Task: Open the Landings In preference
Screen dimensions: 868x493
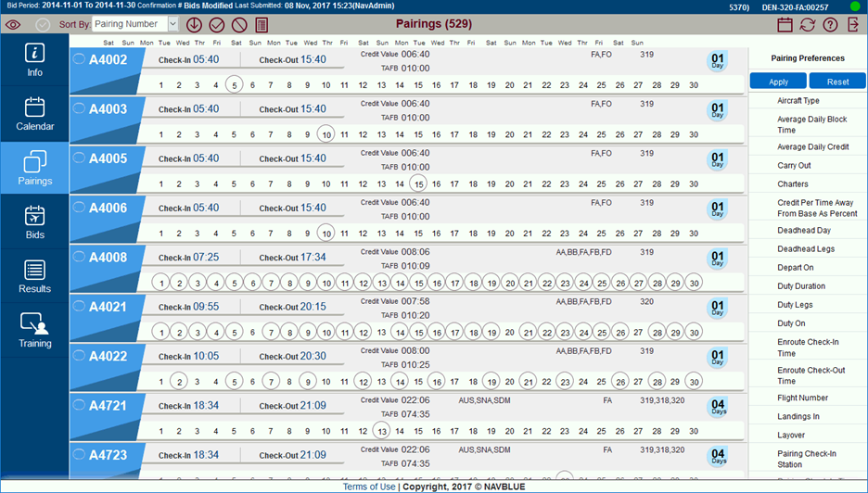Action: click(798, 416)
